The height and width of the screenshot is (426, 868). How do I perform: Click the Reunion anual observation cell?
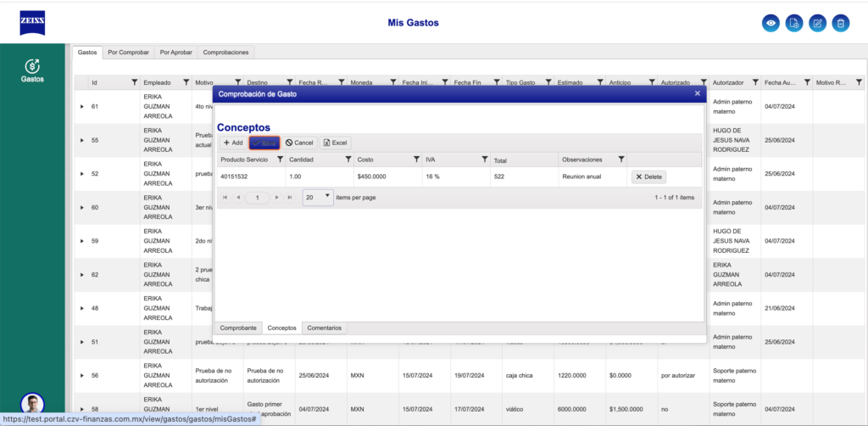point(593,177)
